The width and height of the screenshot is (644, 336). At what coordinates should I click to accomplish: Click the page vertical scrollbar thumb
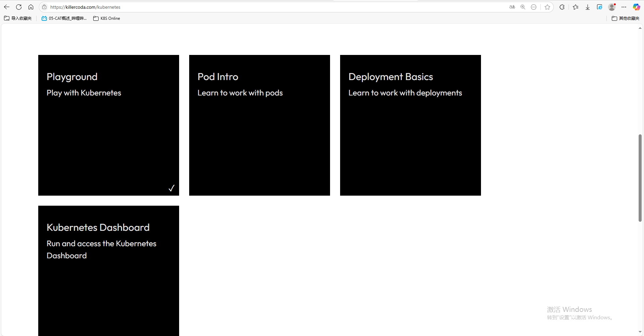[x=640, y=178]
